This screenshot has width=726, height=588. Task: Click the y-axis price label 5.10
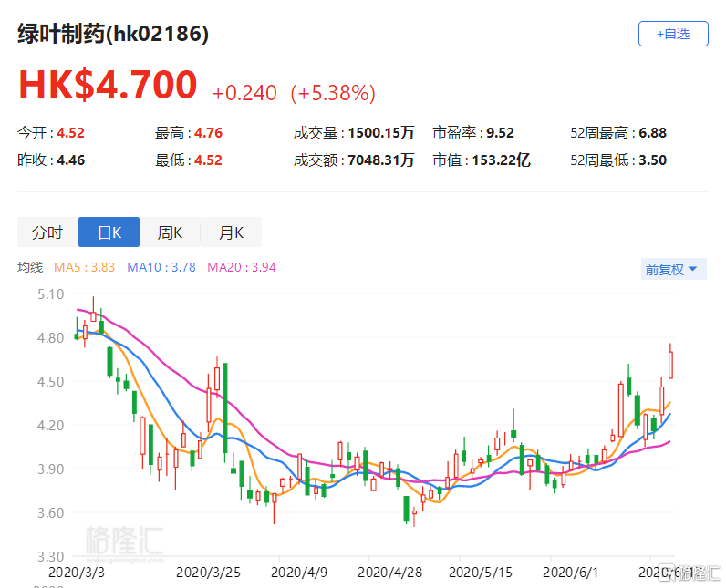(x=50, y=294)
